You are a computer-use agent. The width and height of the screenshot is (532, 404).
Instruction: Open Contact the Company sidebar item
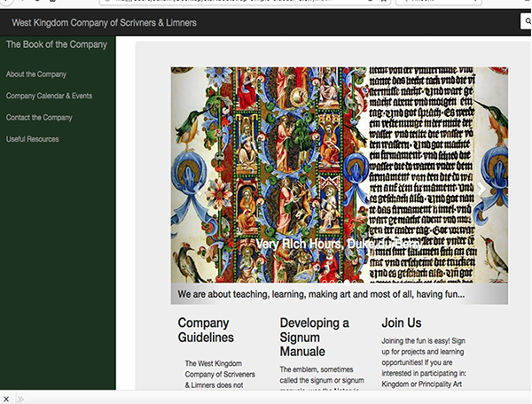tap(39, 118)
